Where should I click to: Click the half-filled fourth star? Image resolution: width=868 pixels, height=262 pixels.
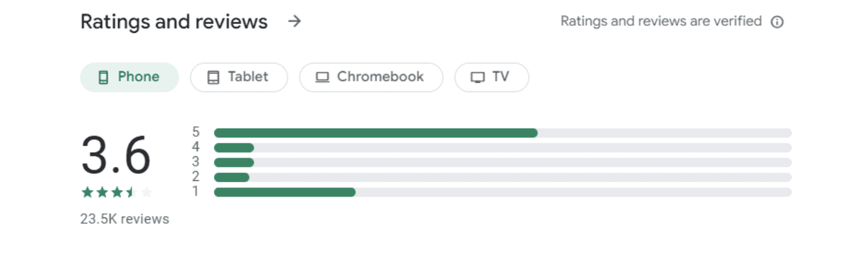coord(132,192)
